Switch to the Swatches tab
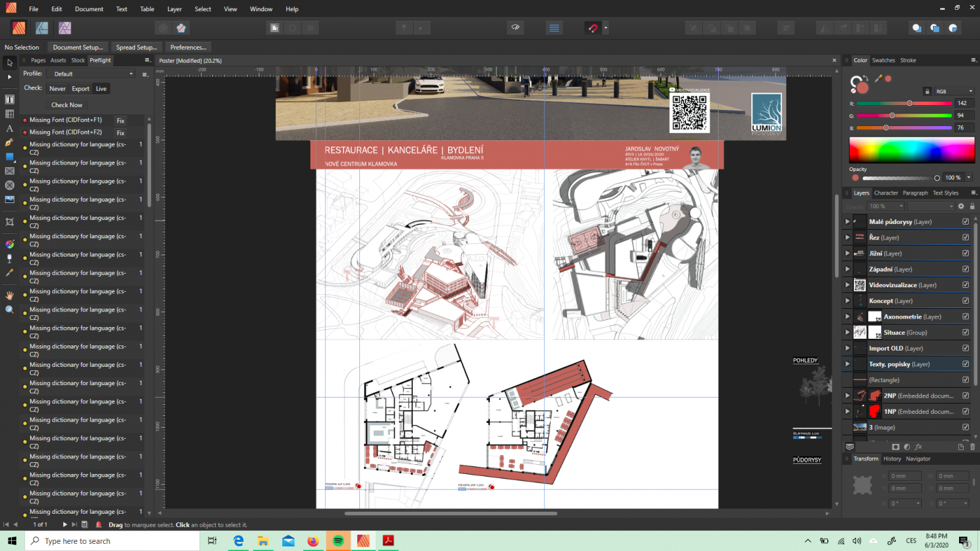The image size is (980, 551). click(x=883, y=60)
